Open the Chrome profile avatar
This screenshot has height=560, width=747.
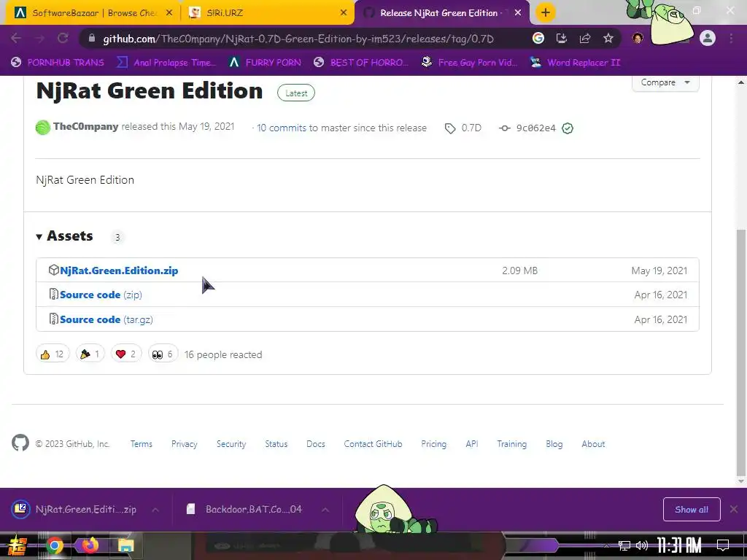(708, 38)
